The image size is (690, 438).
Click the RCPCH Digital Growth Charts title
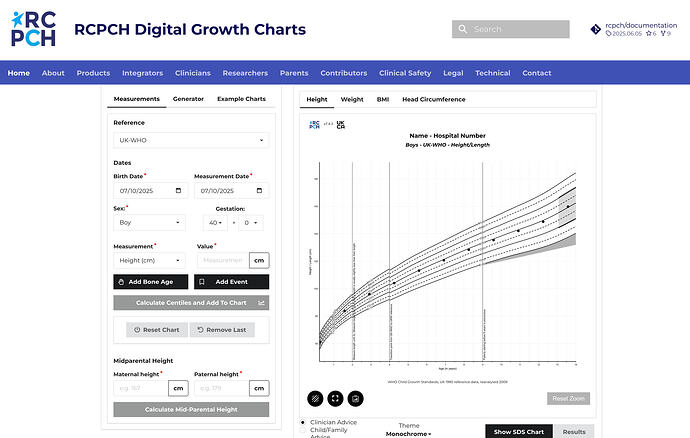(x=190, y=29)
